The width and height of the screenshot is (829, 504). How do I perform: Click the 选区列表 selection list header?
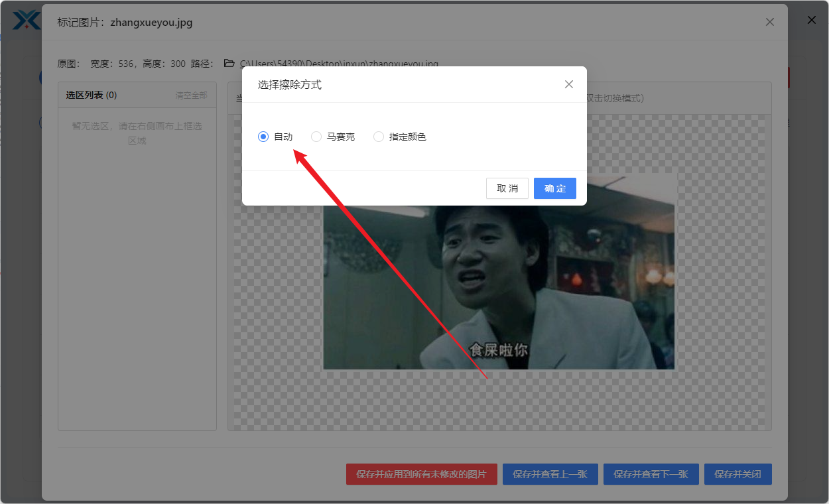(x=92, y=95)
